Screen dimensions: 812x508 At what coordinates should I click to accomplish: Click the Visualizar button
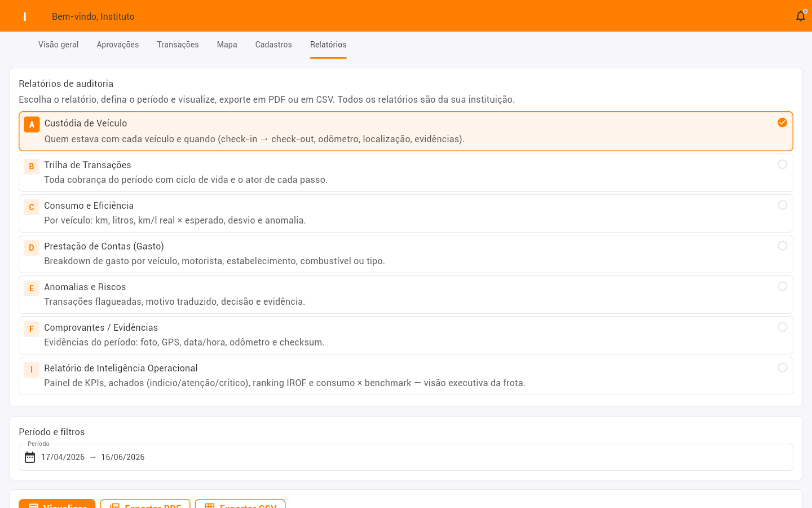pos(57,503)
